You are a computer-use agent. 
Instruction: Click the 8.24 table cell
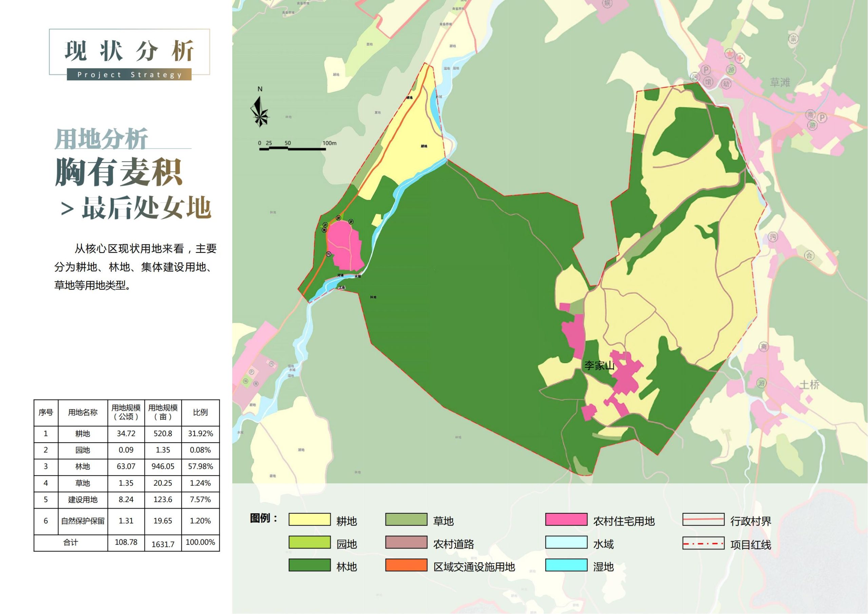click(126, 500)
